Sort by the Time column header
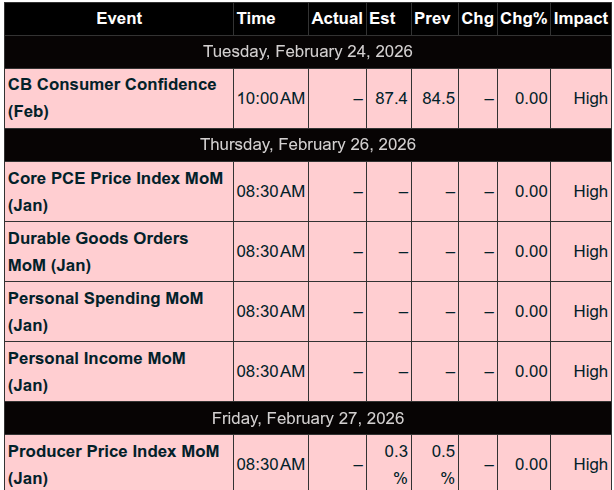614x490 pixels. coord(256,19)
